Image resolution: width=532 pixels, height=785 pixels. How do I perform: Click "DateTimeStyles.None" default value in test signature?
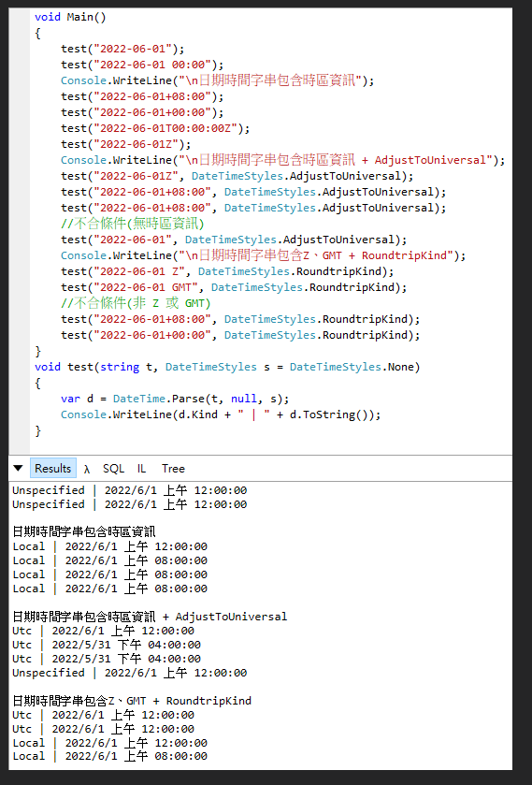(x=352, y=367)
